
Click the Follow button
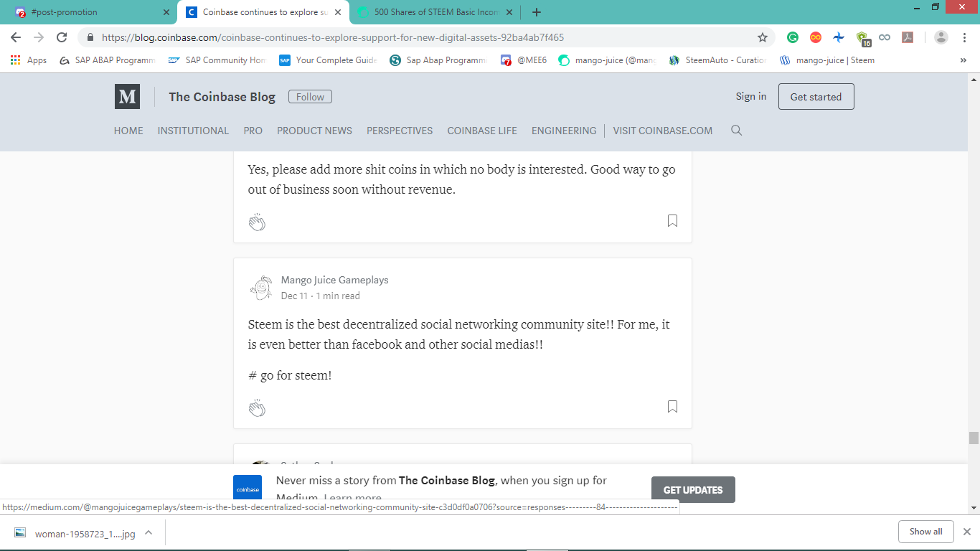[310, 97]
